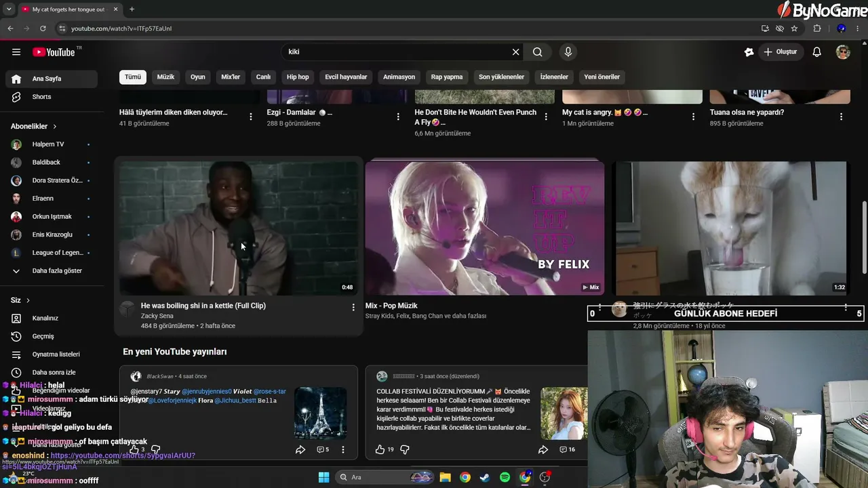Open the Chrome profile avatar
868x488 pixels.
pyautogui.click(x=841, y=28)
